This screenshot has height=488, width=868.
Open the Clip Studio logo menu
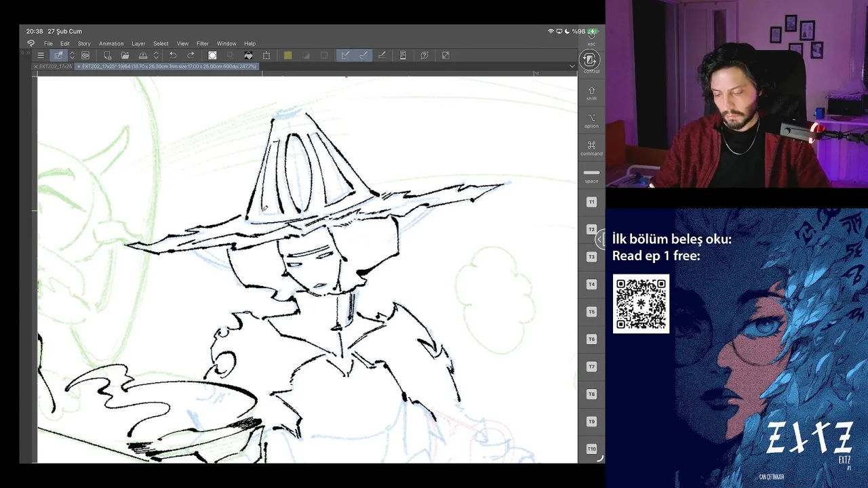(x=31, y=43)
